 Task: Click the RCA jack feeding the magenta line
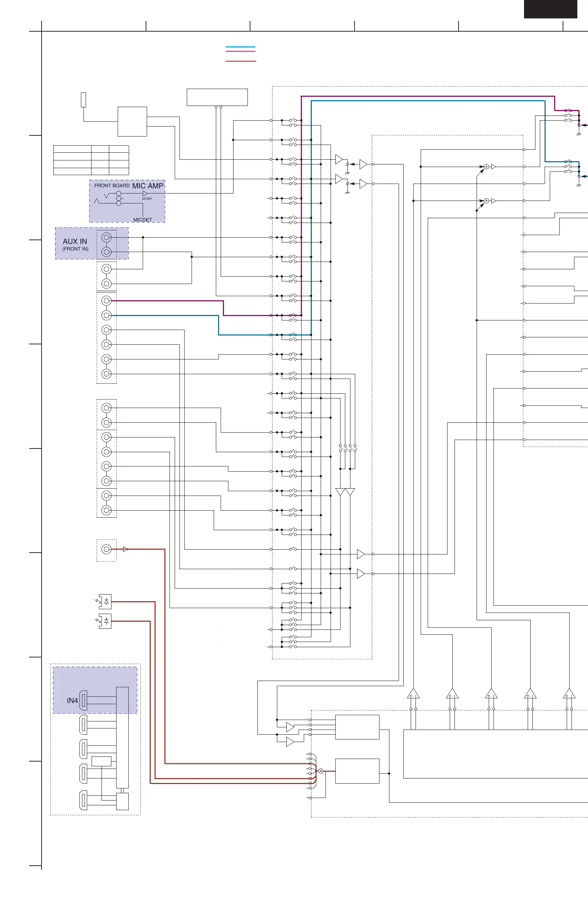[x=106, y=301]
